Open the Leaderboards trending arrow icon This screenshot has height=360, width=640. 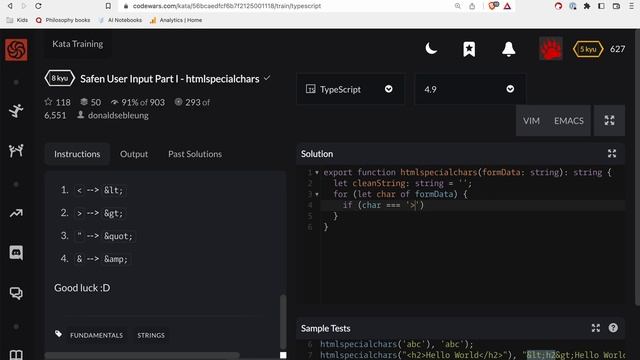pyautogui.click(x=16, y=213)
